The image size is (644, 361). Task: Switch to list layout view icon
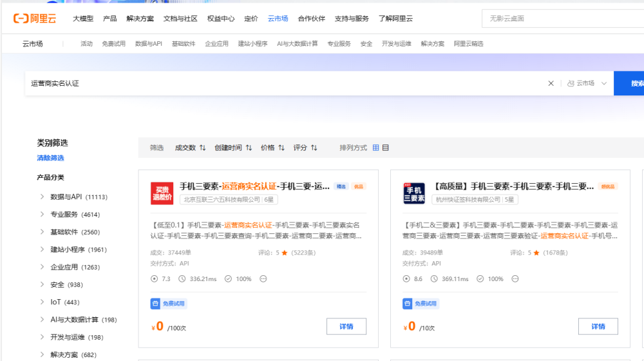pyautogui.click(x=386, y=148)
